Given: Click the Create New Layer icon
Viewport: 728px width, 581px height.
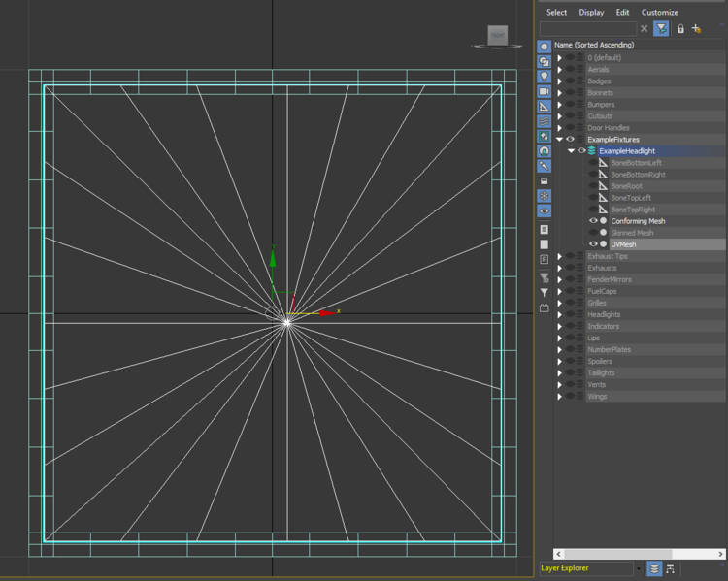Looking at the screenshot, I should click(696, 29).
